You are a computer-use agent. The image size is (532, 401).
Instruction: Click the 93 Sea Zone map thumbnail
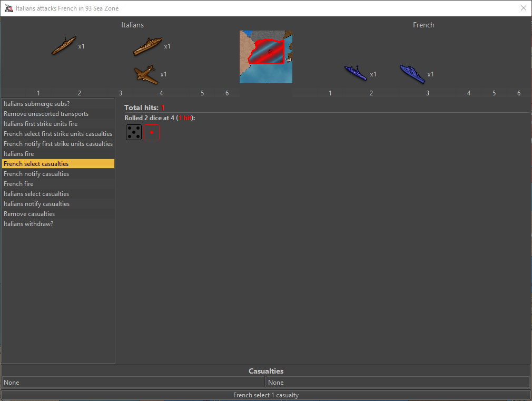pyautogui.click(x=266, y=57)
